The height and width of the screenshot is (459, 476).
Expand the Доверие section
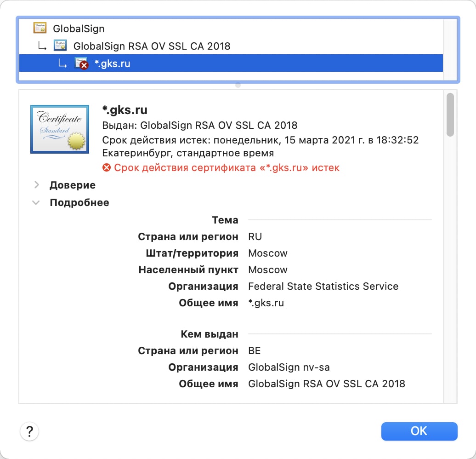(x=36, y=185)
